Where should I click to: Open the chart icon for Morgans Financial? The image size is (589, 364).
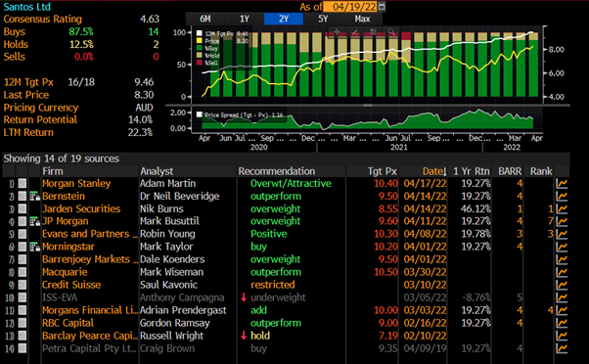click(x=562, y=310)
